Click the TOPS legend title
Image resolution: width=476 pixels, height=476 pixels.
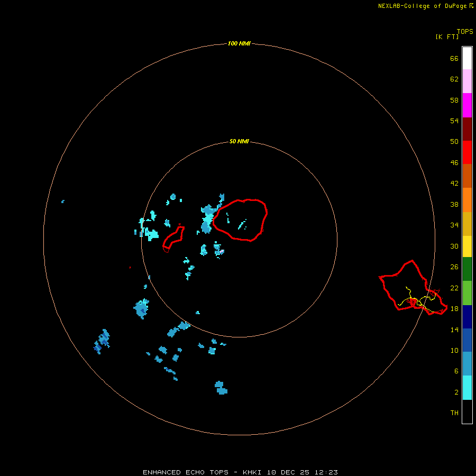tap(465, 31)
